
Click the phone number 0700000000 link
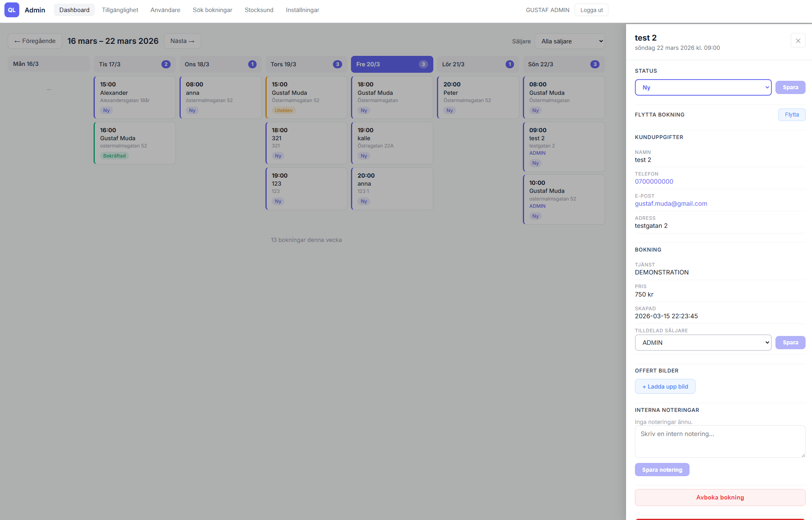[654, 182]
